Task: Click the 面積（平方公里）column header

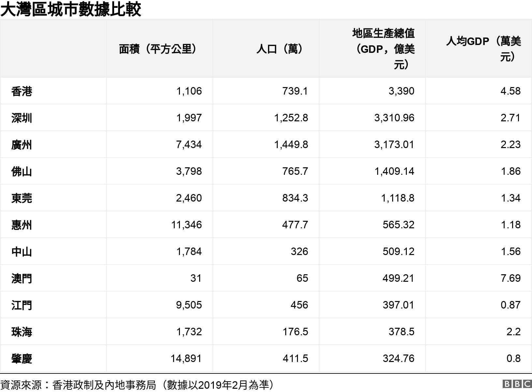Action: pos(157,48)
